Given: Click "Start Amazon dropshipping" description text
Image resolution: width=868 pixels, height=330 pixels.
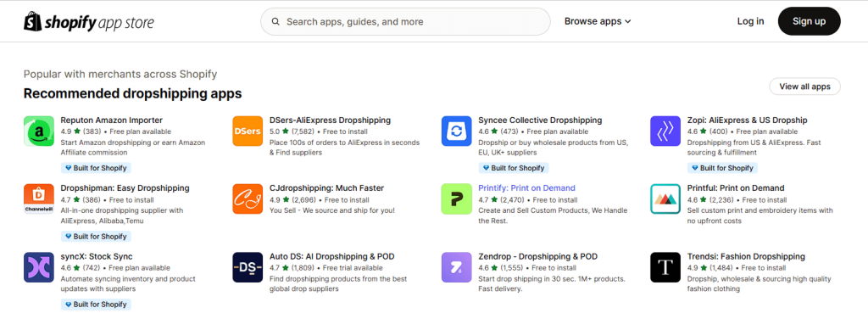Looking at the screenshot, I should (x=132, y=148).
